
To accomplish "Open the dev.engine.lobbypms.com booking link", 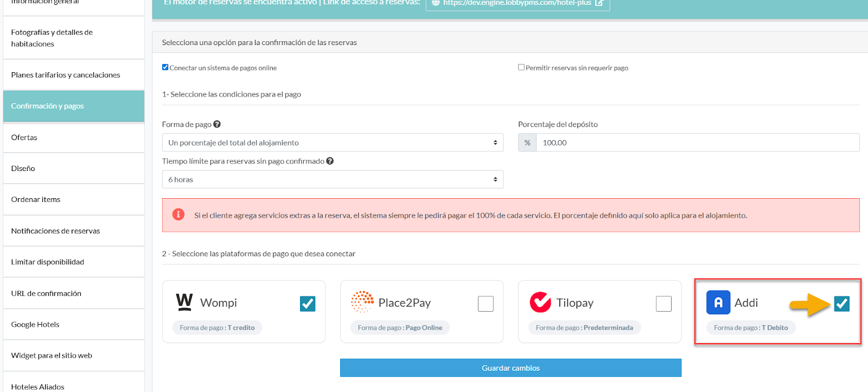I will pyautogui.click(x=516, y=3).
